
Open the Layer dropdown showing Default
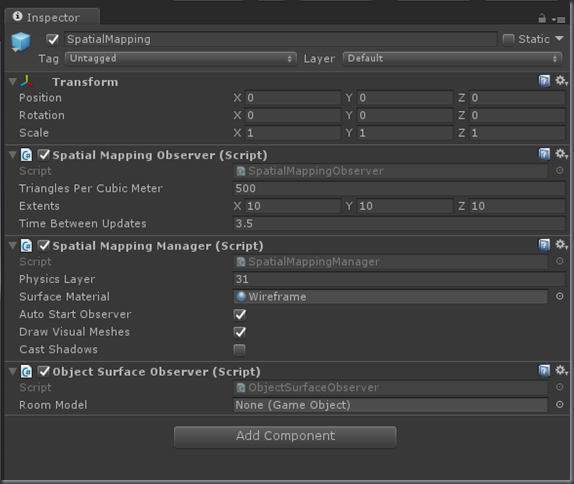pyautogui.click(x=452, y=59)
